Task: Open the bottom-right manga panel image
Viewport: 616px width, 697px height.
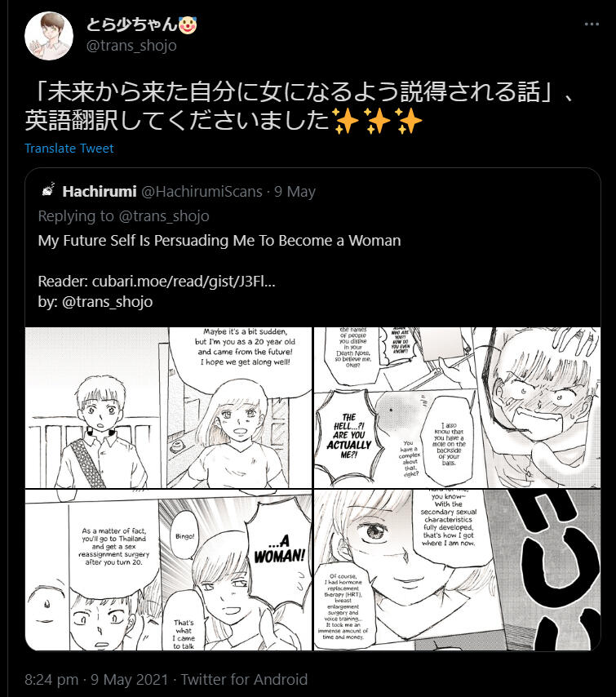Action: [x=457, y=570]
